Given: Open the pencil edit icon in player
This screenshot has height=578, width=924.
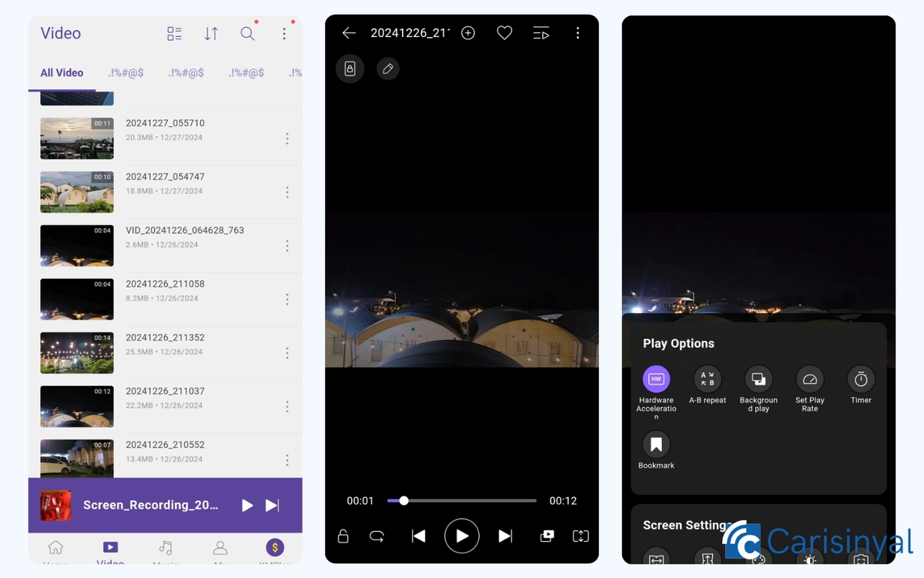Looking at the screenshot, I should tap(388, 69).
